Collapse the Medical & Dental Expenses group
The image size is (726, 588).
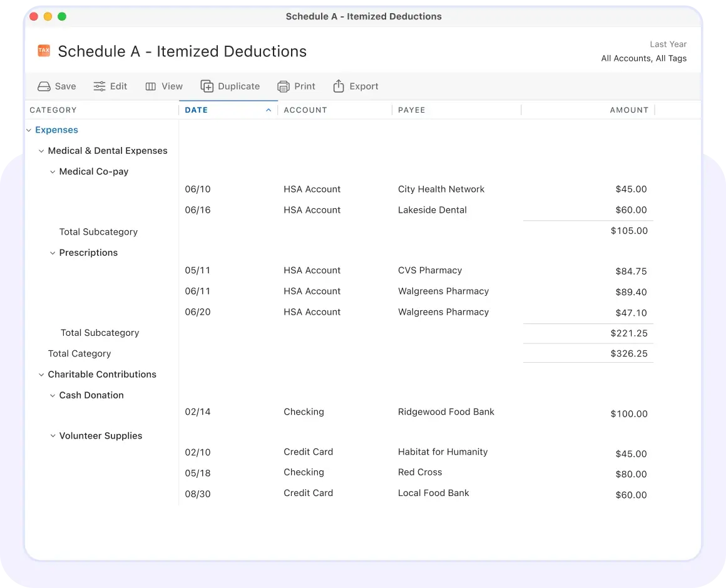(41, 151)
